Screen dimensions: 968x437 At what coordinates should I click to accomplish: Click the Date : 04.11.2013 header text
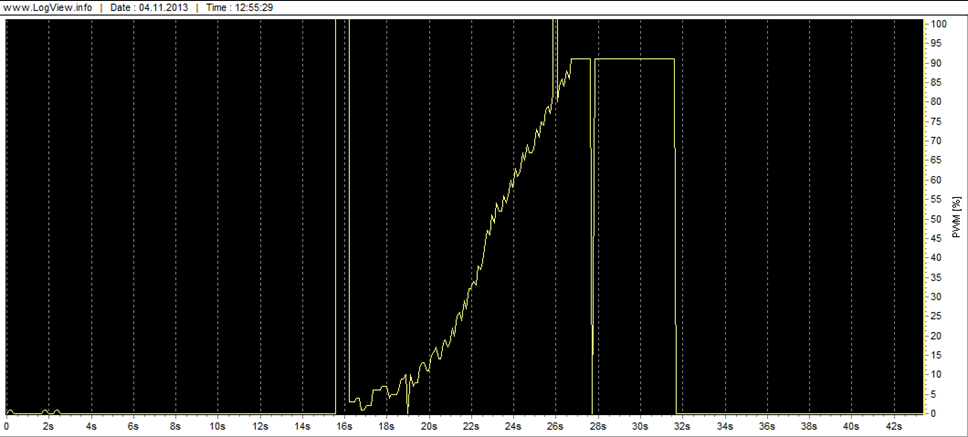tap(150, 9)
